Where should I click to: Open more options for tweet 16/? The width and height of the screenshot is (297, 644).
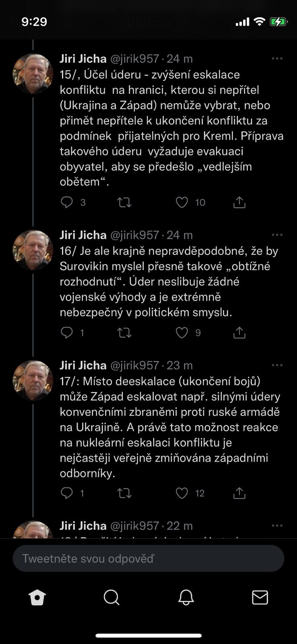tap(277, 235)
